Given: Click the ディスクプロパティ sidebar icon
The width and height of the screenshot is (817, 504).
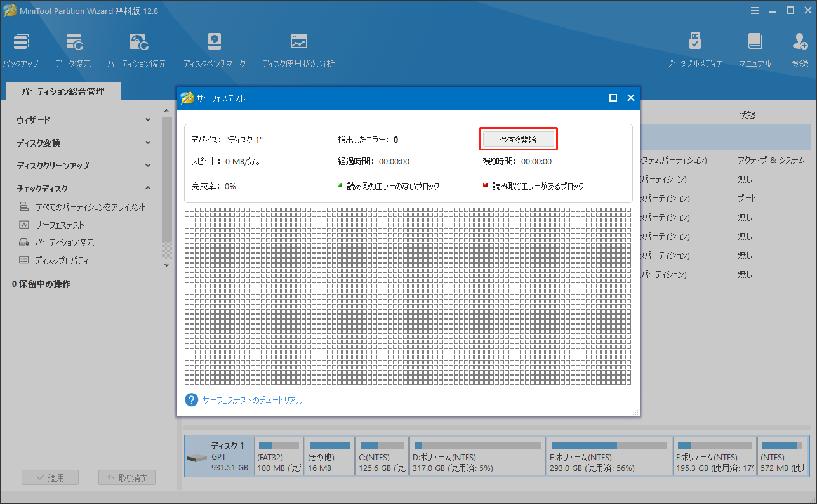Looking at the screenshot, I should [x=24, y=260].
